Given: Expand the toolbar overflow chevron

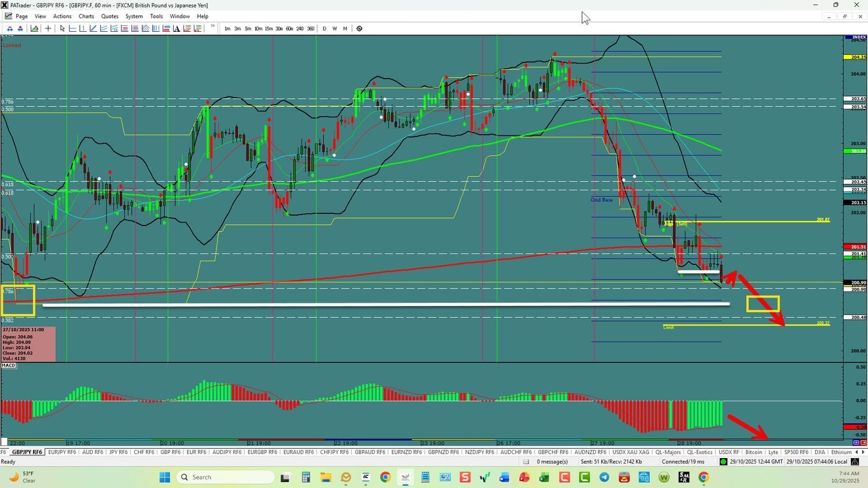Looking at the screenshot, I should point(213,27).
